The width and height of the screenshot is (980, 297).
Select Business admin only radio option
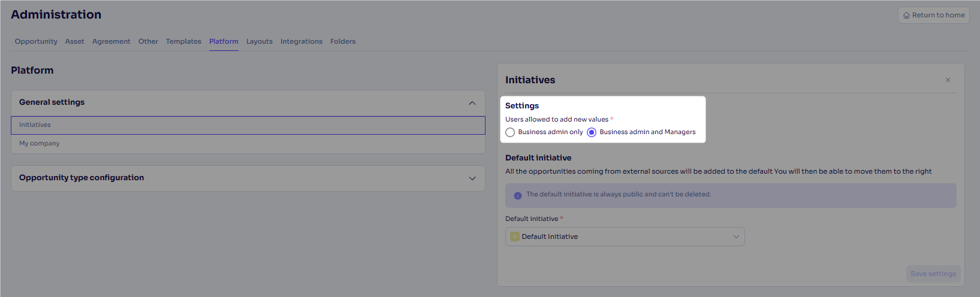tap(510, 132)
